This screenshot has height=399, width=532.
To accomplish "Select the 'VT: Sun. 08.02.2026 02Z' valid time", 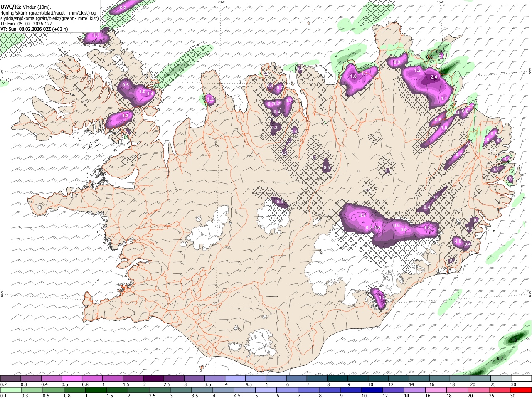I will point(26,29).
